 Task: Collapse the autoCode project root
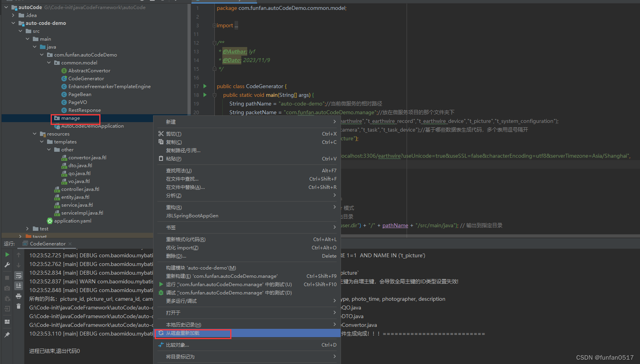[6, 8]
